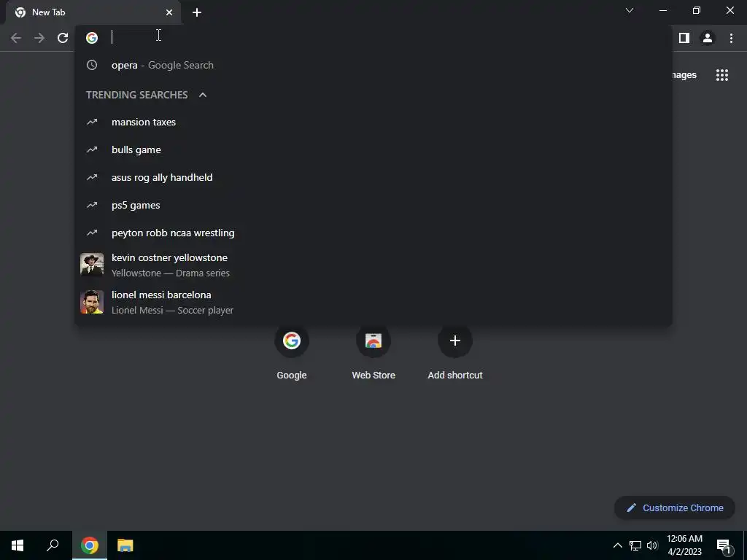Screen dimensions: 747x560
Task: Open the Google apps grid
Action: (x=722, y=75)
